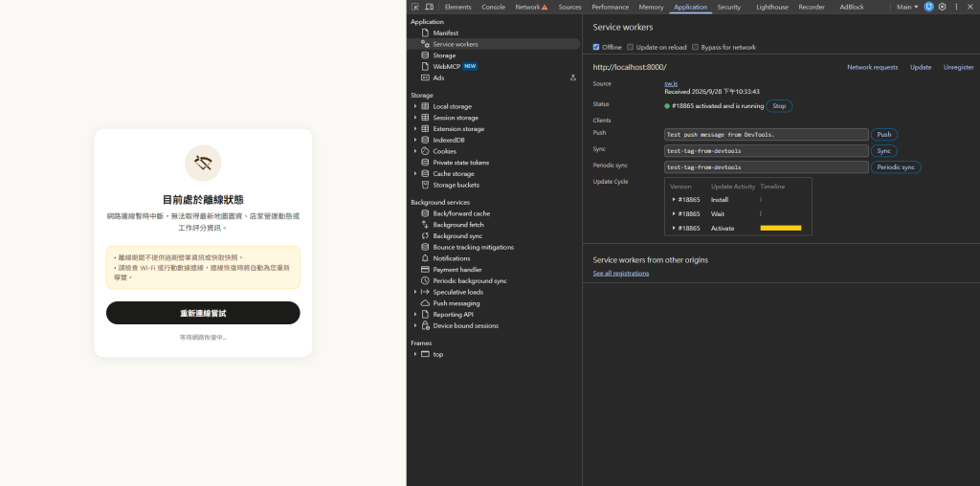
Task: Click the flask icon next to Ads
Action: 573,77
